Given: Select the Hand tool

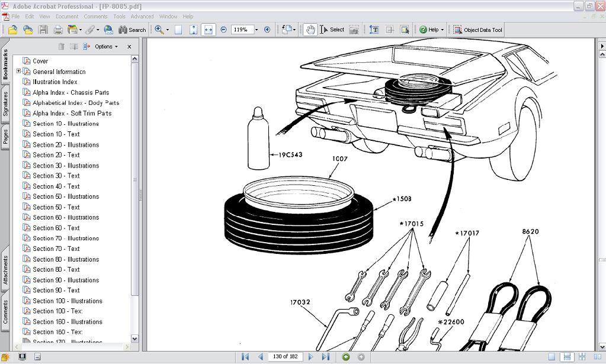Looking at the screenshot, I should click(310, 30).
